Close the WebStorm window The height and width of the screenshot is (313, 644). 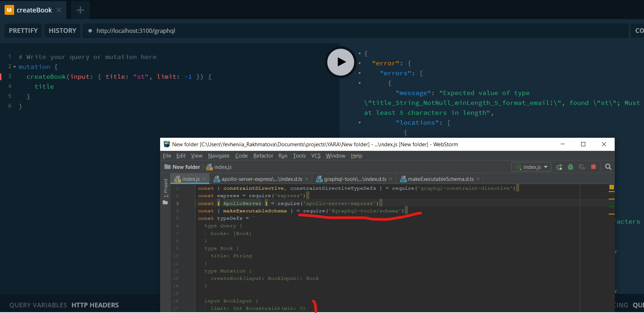pyautogui.click(x=604, y=144)
